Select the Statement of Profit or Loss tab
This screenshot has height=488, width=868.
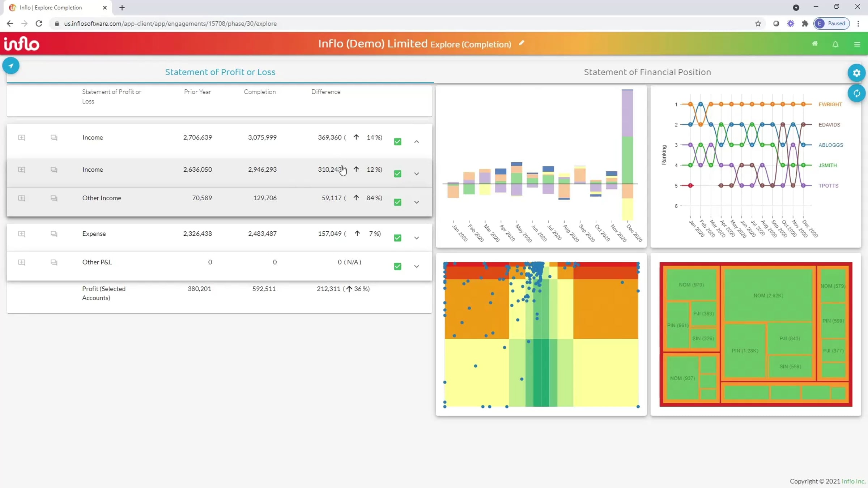point(220,72)
